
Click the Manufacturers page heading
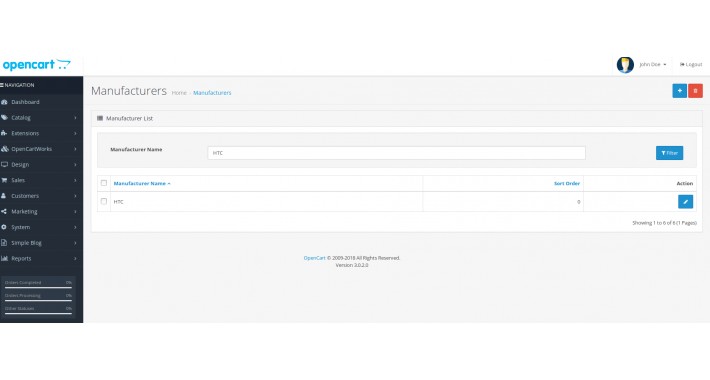(x=129, y=91)
